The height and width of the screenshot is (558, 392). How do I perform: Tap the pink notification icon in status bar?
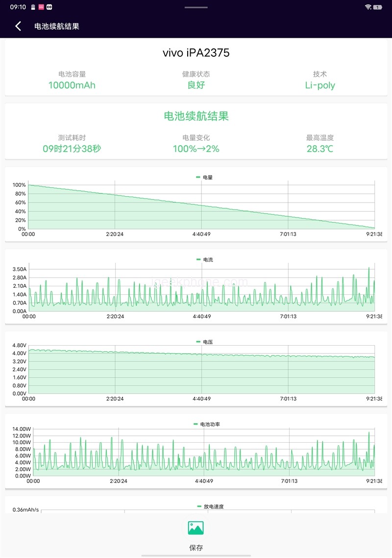click(41, 7)
